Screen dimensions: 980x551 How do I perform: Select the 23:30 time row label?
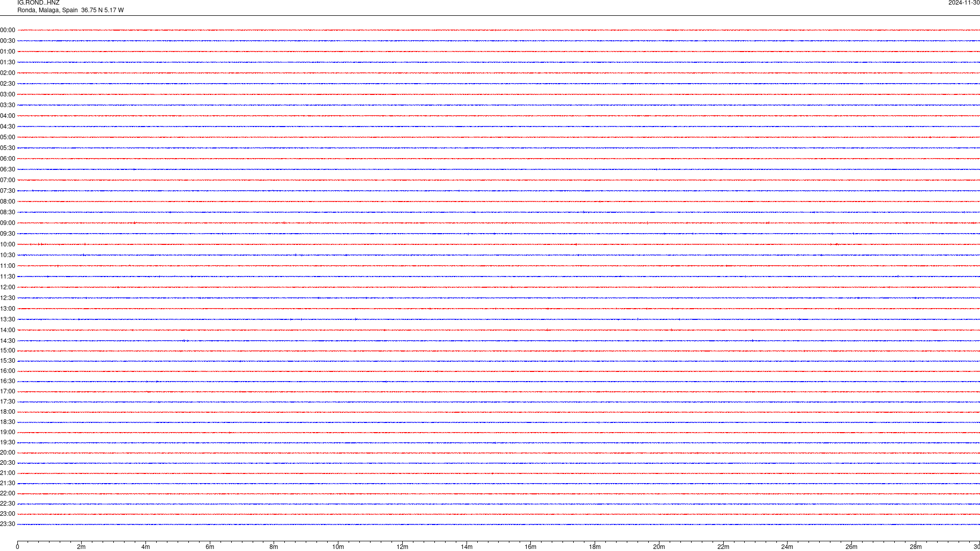click(x=8, y=524)
